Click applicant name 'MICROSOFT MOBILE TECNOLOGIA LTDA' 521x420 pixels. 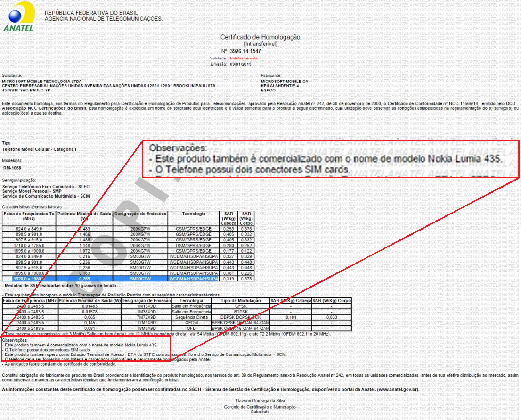click(42, 82)
